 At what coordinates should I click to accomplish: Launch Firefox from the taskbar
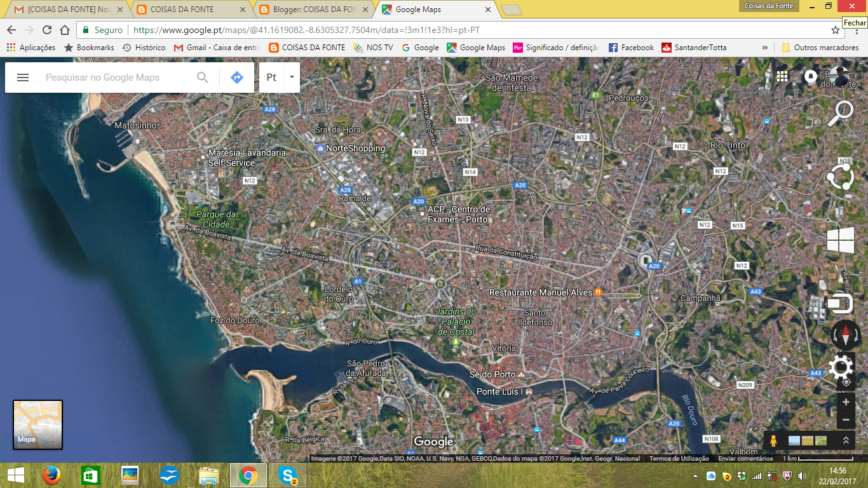[x=51, y=475]
